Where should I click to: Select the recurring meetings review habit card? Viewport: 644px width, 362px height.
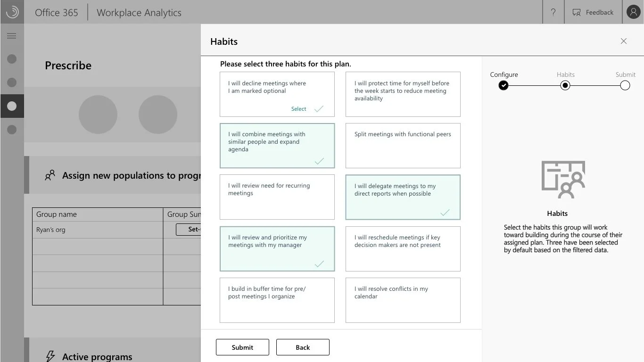coord(277,197)
